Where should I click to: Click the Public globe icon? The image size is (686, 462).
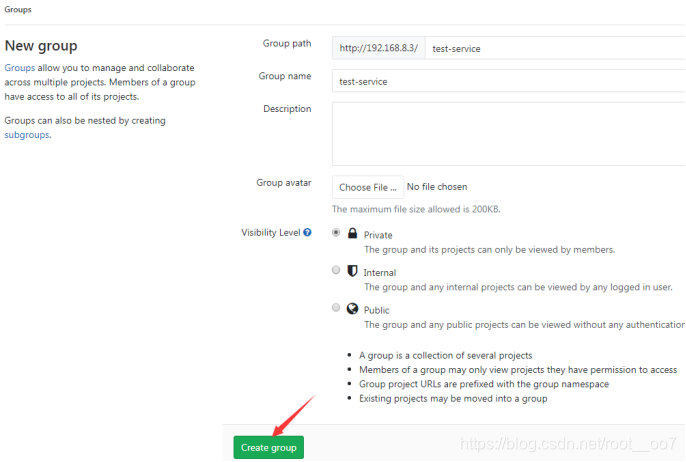click(352, 309)
